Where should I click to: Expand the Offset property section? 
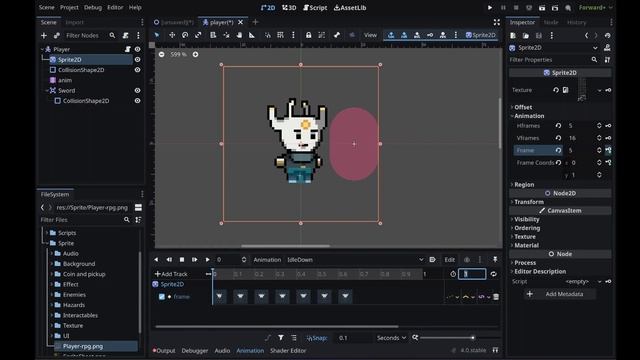(522, 107)
